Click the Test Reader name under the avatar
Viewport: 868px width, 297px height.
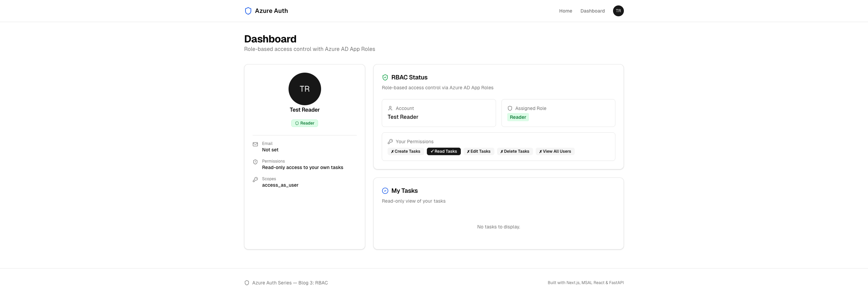coord(304,110)
